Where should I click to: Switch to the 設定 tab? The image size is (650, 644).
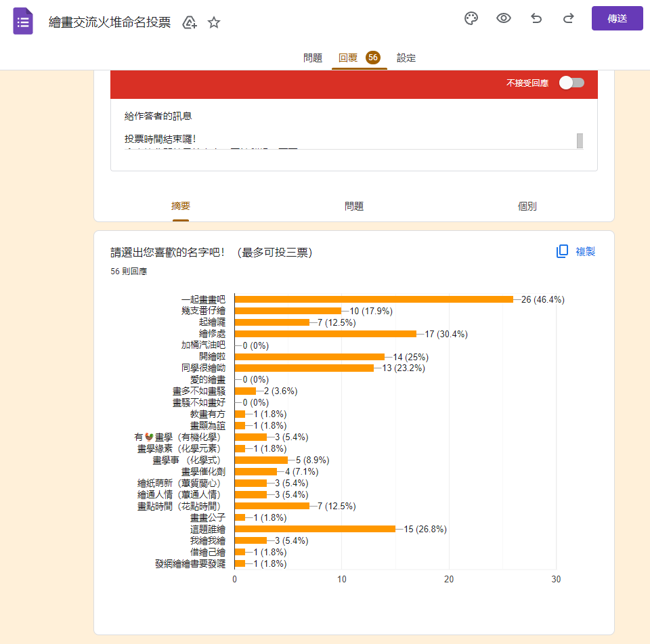[406, 58]
